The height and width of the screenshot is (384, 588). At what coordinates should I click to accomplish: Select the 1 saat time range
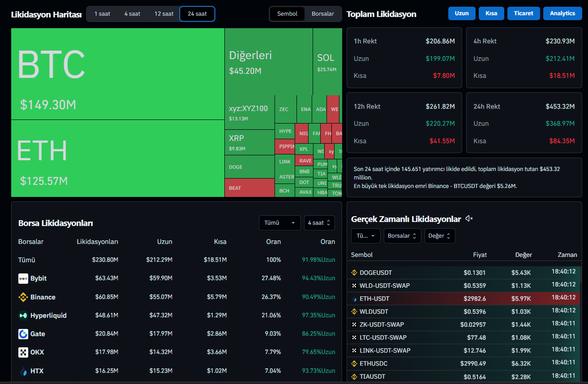tap(102, 14)
